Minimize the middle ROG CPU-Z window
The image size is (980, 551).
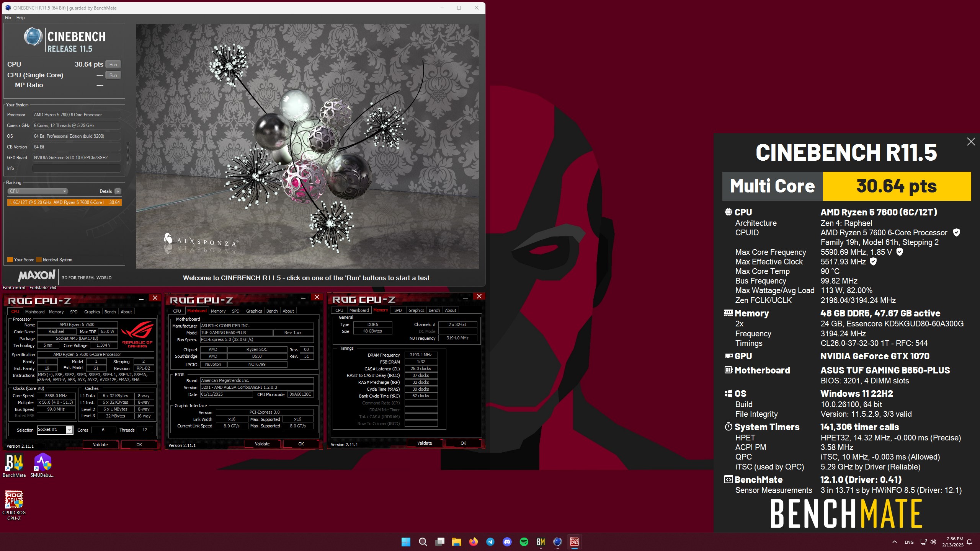303,298
